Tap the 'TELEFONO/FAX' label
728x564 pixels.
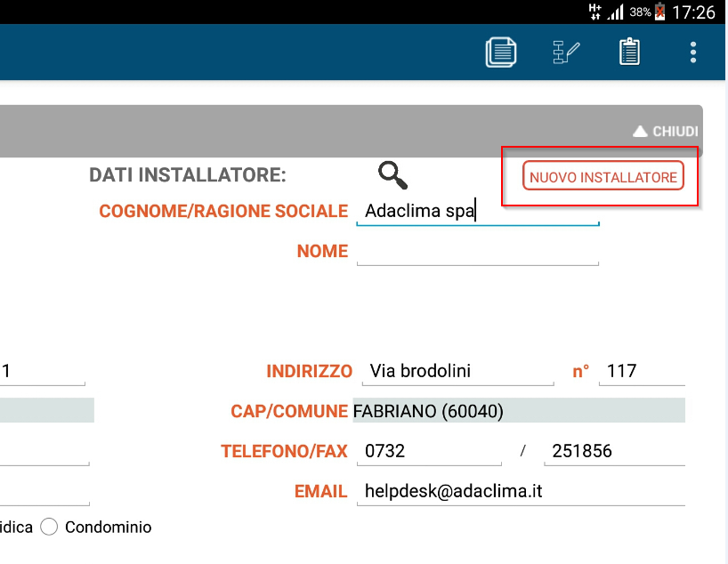tap(284, 451)
